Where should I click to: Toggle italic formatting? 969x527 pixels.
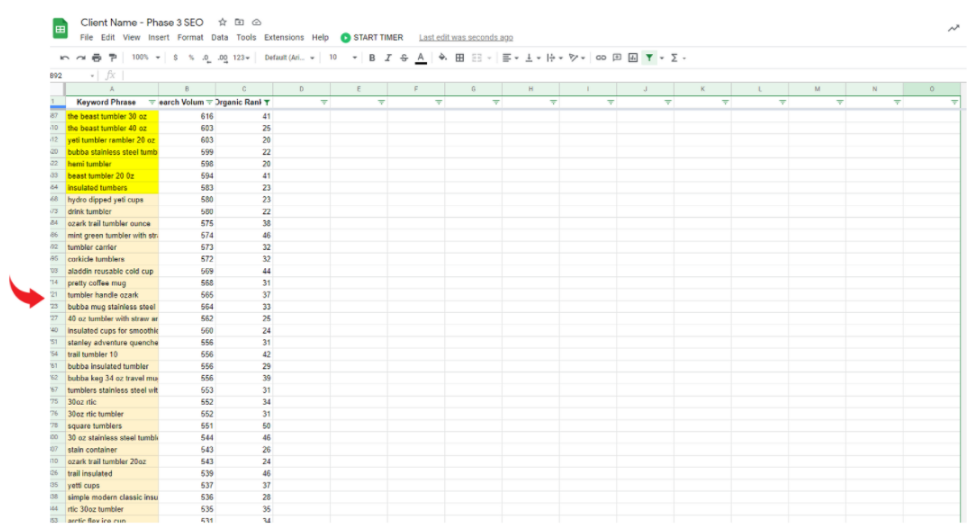click(388, 57)
